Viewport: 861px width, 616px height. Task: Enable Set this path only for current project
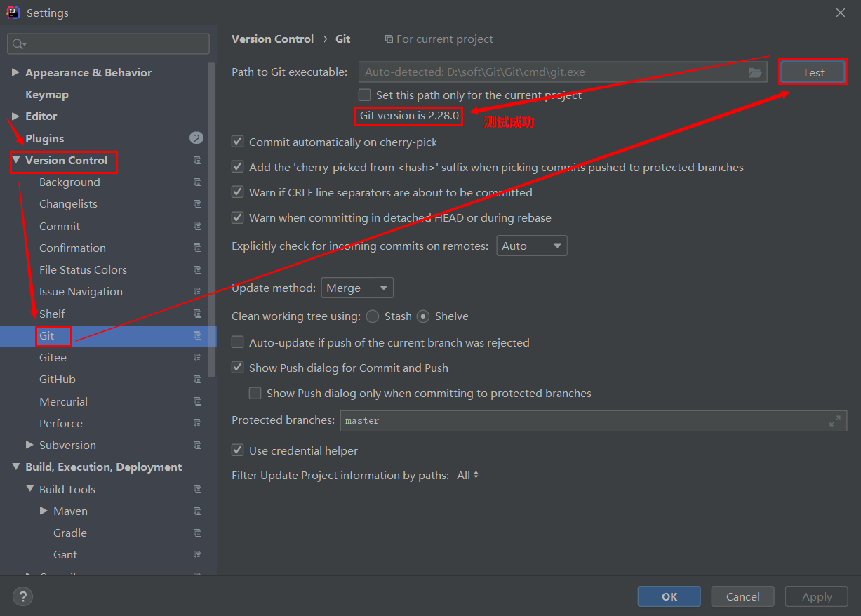tap(364, 95)
